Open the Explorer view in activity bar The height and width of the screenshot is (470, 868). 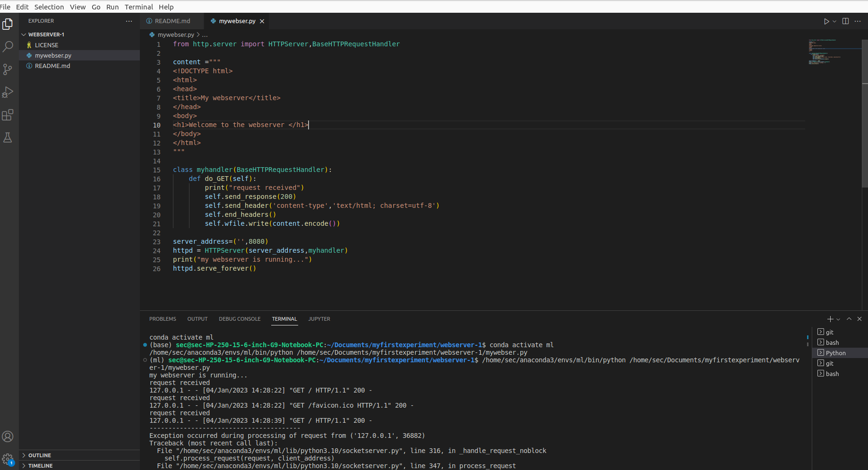tap(8, 24)
